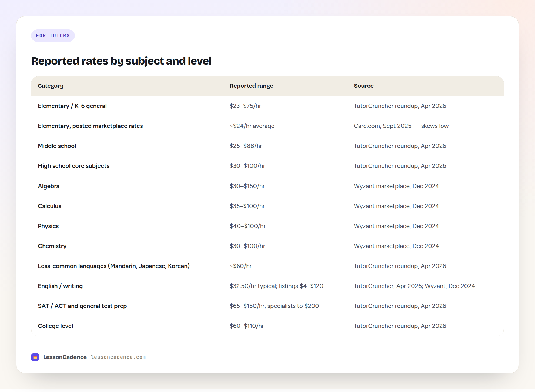Click the ~$60/hr rate cell
This screenshot has height=392, width=535.
pos(241,266)
